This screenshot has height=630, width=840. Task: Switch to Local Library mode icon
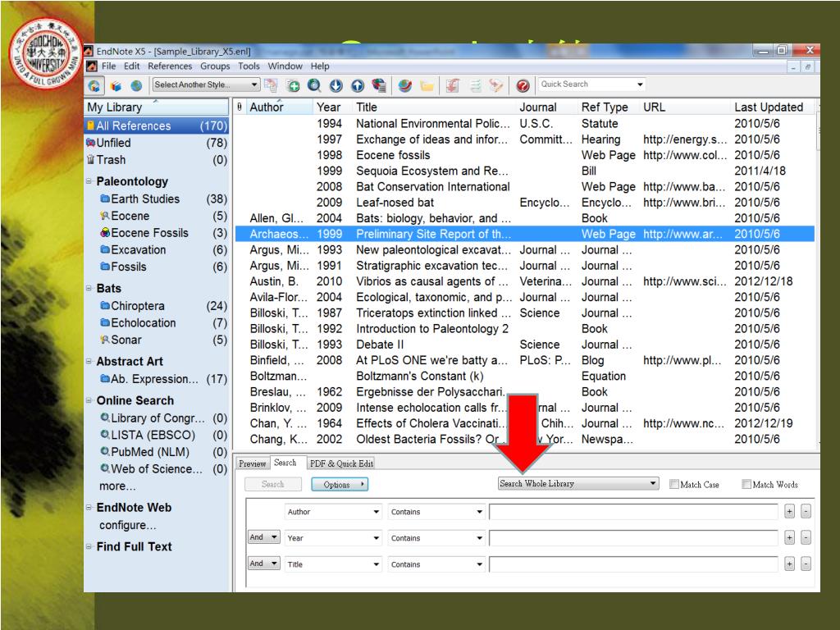115,85
